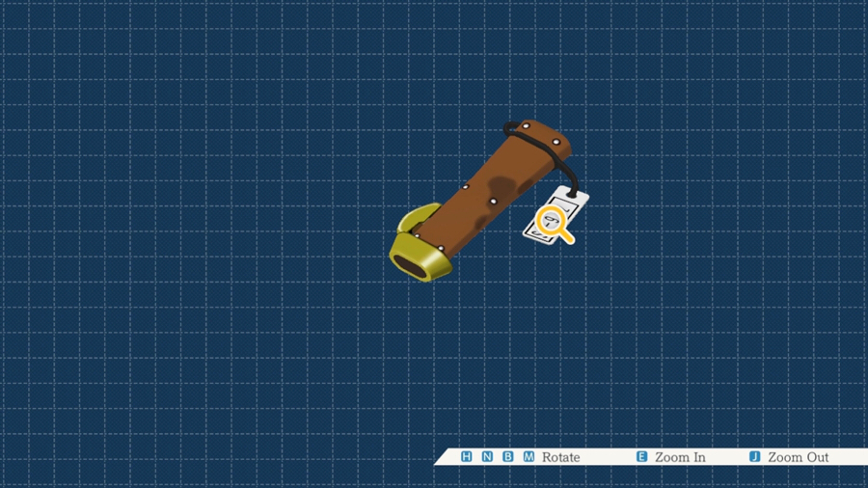Click the B rotate key icon
This screenshot has width=868, height=488.
click(507, 456)
